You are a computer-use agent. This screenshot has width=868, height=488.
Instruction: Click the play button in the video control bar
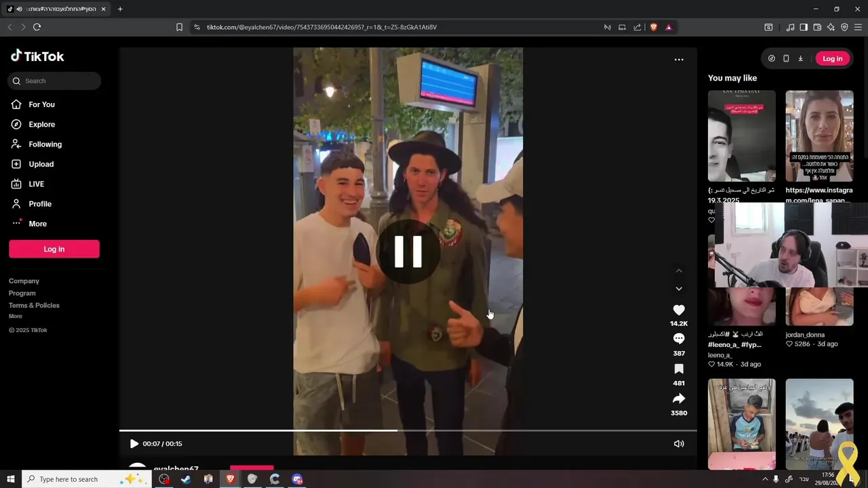[x=134, y=444]
